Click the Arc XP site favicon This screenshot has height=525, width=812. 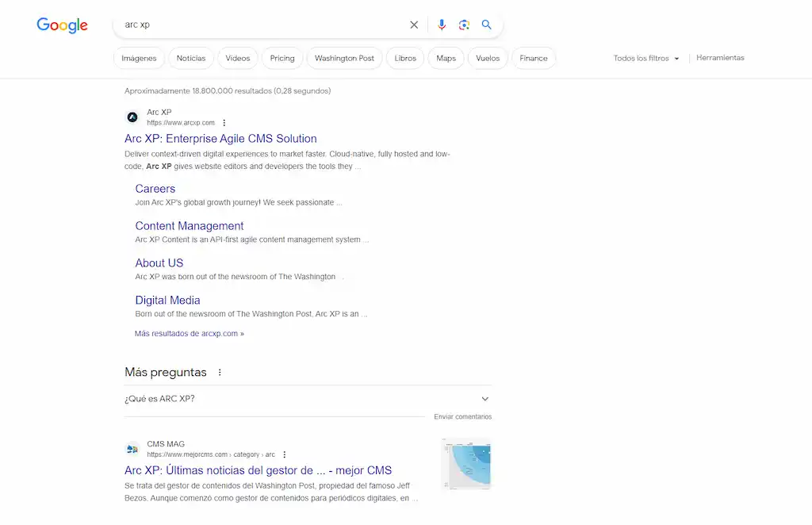(x=132, y=117)
